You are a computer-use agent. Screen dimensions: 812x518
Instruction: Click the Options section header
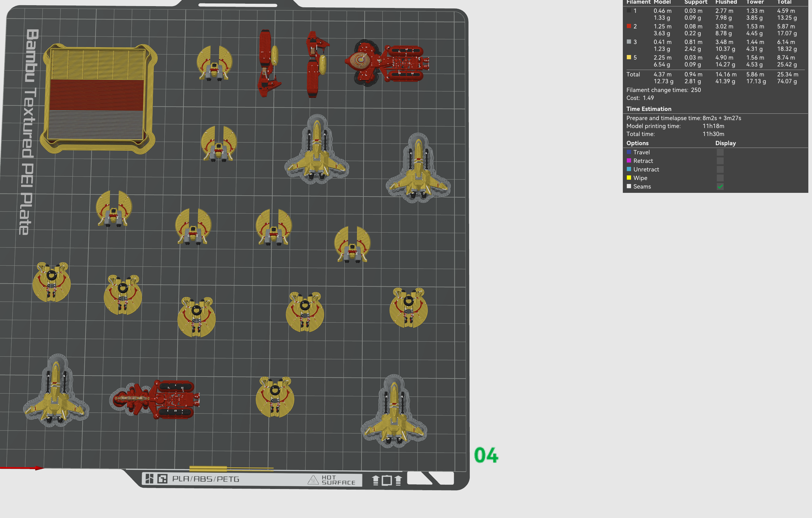637,143
